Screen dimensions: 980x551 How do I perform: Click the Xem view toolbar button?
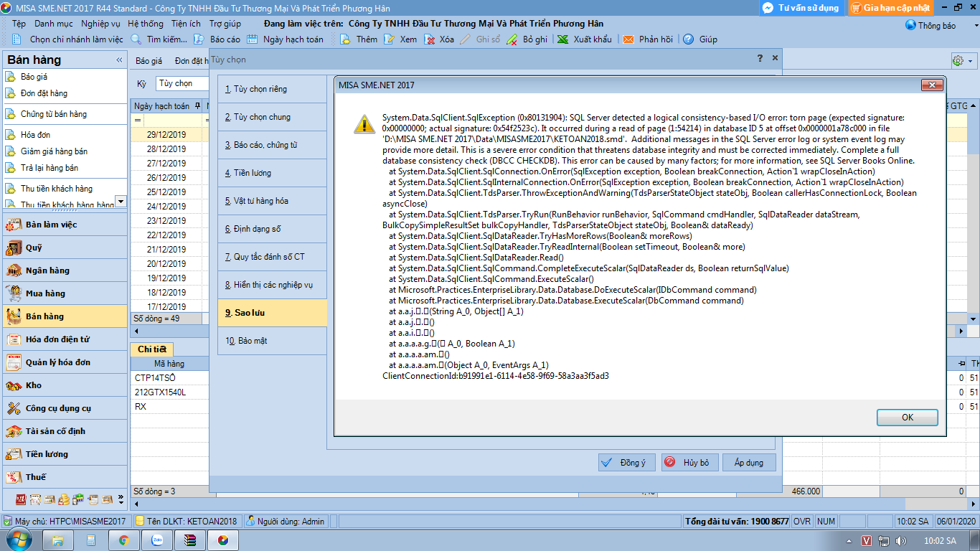click(400, 39)
